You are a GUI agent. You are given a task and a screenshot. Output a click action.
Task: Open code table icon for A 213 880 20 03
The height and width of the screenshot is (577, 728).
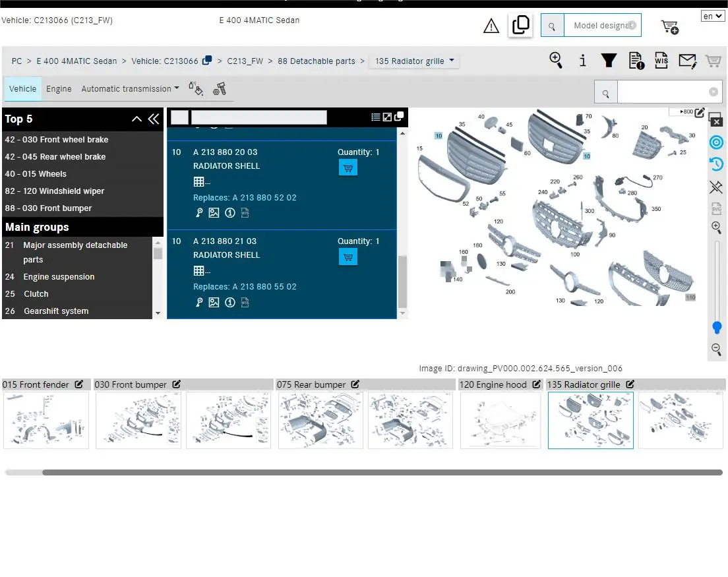click(198, 182)
